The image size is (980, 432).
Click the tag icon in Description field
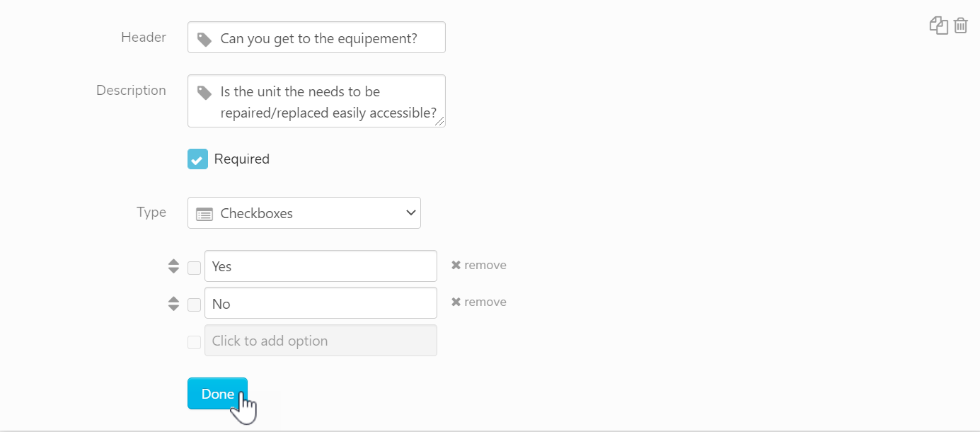(x=204, y=92)
